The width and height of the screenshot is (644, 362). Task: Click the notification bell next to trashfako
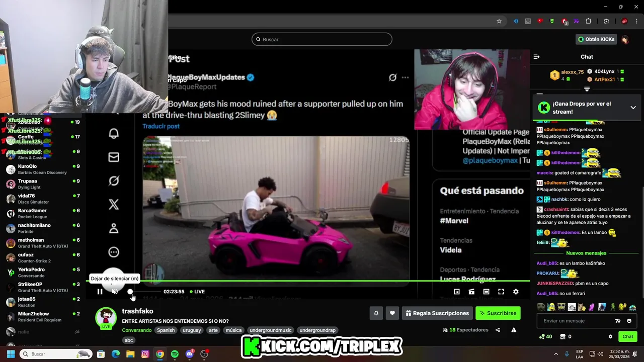click(x=376, y=313)
